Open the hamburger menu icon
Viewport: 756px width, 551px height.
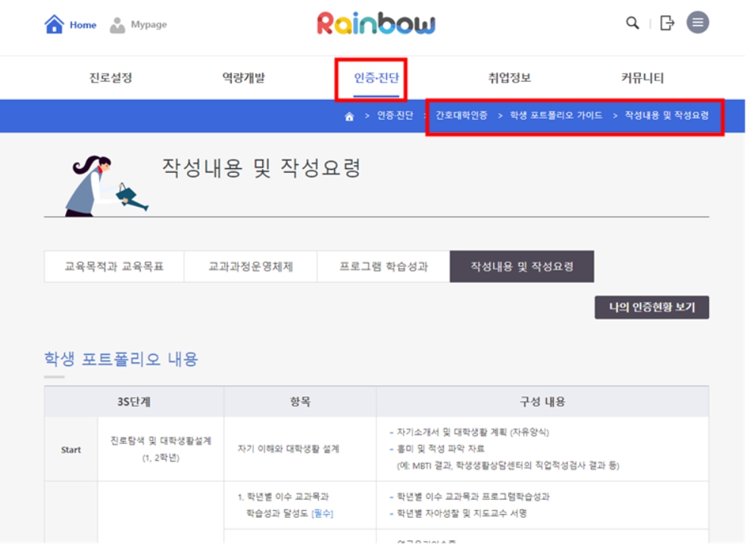698,23
